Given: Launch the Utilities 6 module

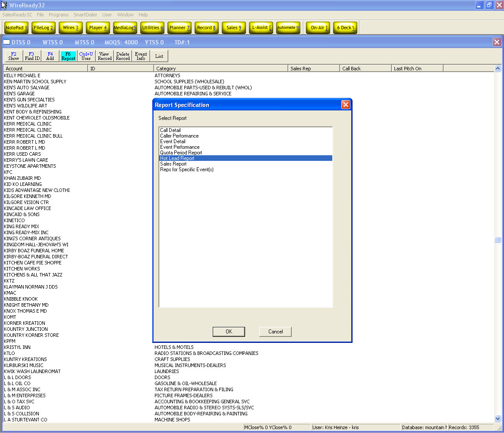Looking at the screenshot, I should (152, 28).
